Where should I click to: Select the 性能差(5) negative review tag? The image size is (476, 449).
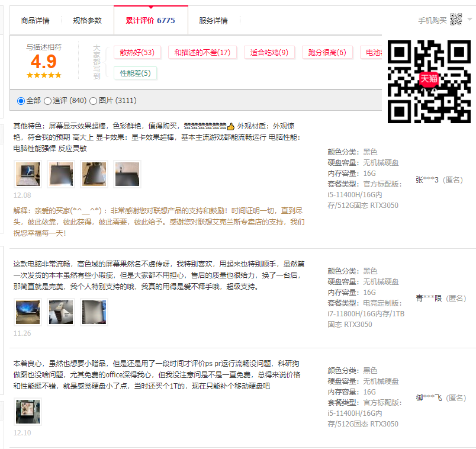point(135,73)
